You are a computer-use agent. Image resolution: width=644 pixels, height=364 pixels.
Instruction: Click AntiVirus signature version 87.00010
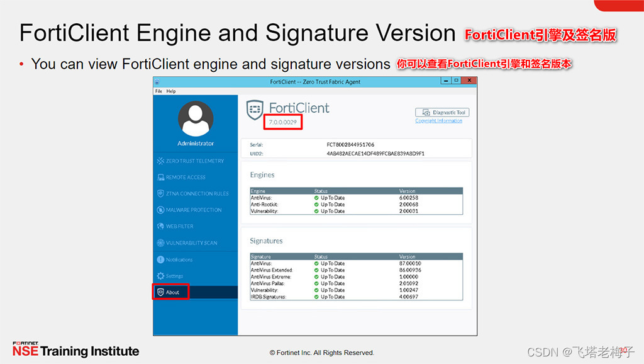pos(410,263)
